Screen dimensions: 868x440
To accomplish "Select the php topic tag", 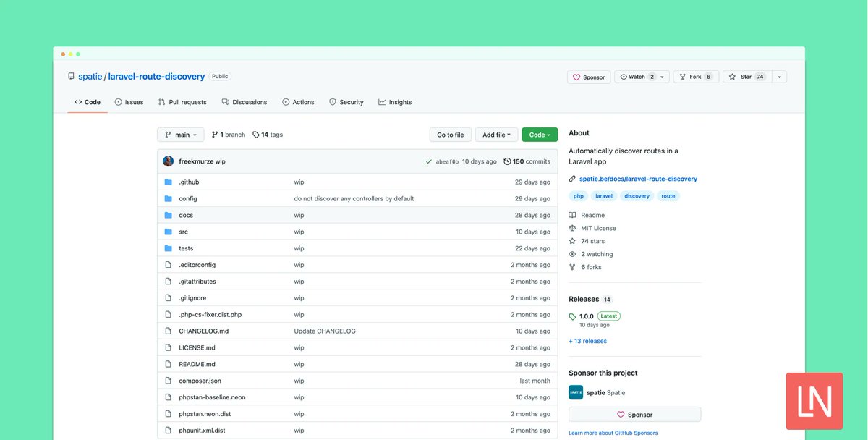I will click(579, 196).
